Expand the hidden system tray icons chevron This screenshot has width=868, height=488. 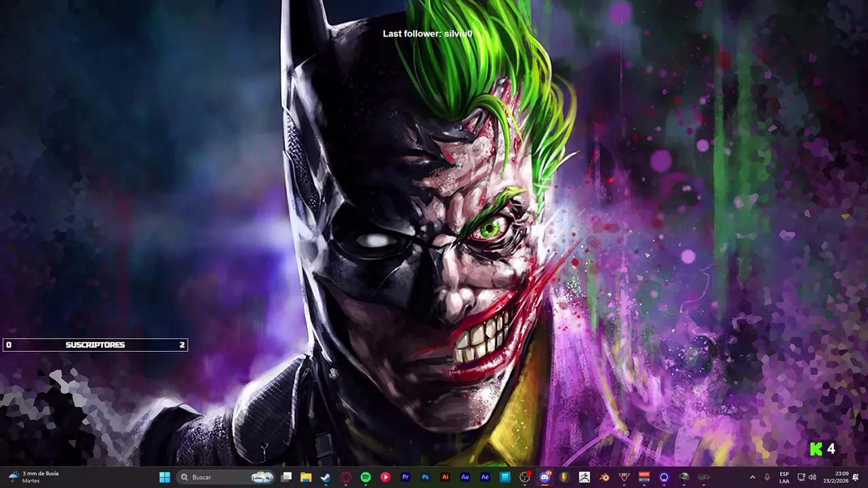753,477
